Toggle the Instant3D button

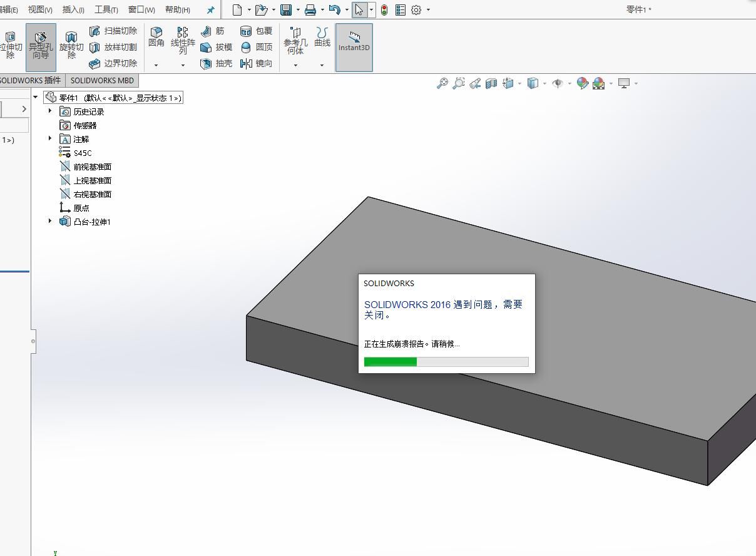point(354,47)
